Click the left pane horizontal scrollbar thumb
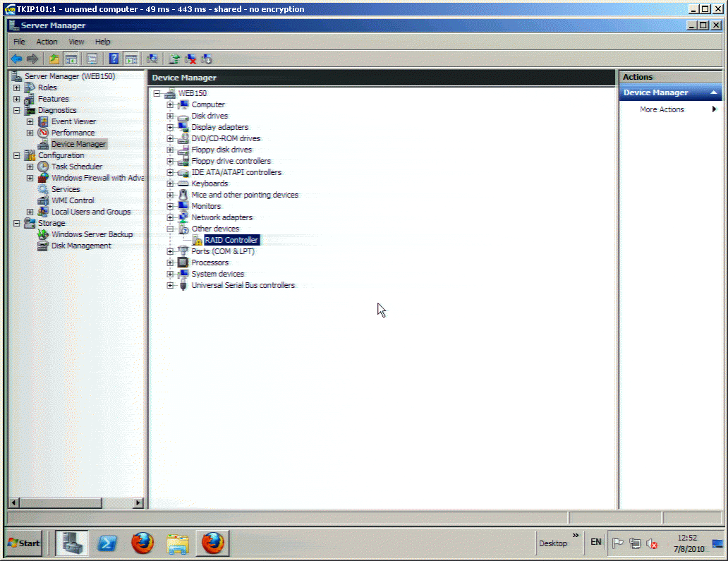728x561 pixels. pyautogui.click(x=61, y=503)
